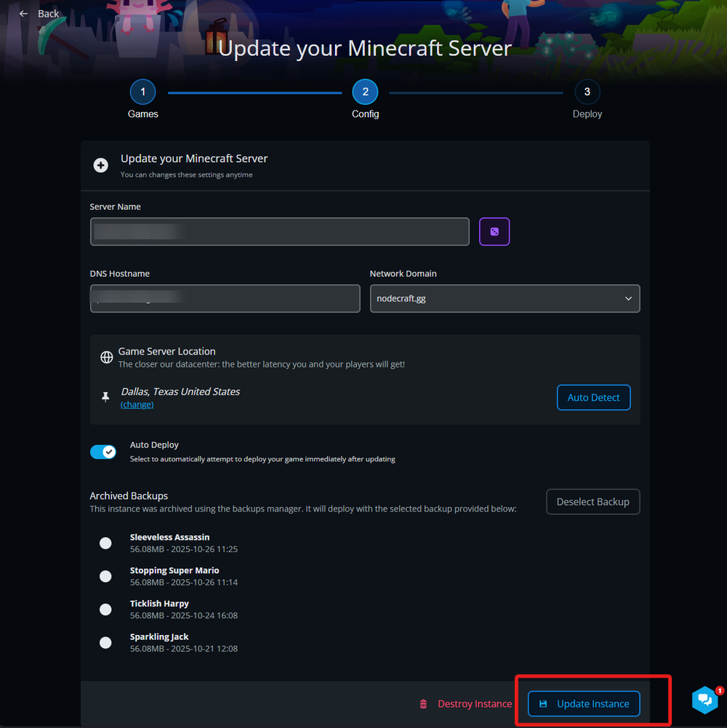Click the trash icon for Destroy Instance

423,704
